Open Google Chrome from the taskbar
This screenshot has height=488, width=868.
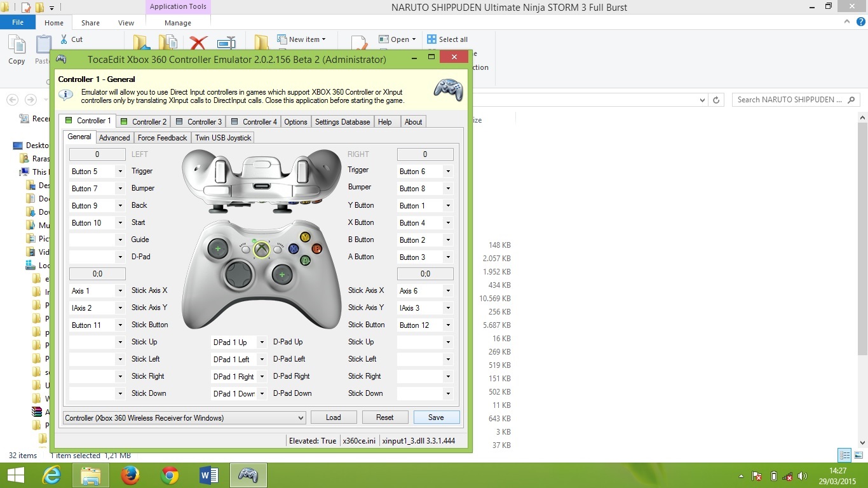170,475
